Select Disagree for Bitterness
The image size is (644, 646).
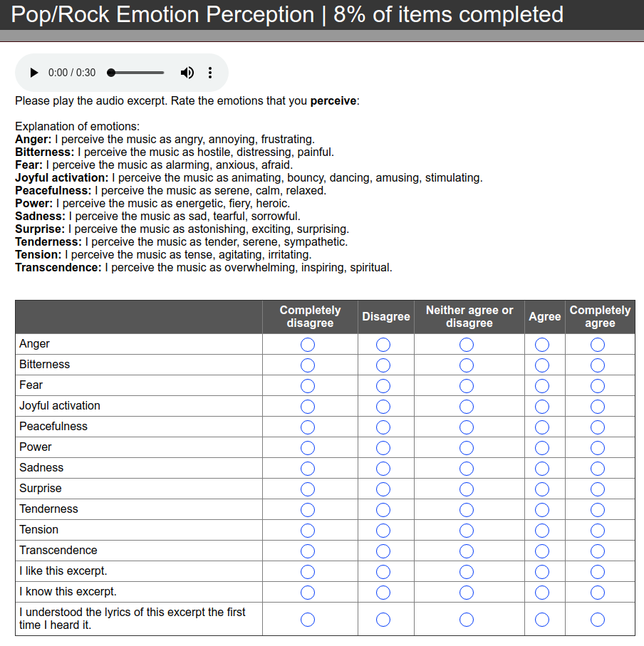click(383, 365)
